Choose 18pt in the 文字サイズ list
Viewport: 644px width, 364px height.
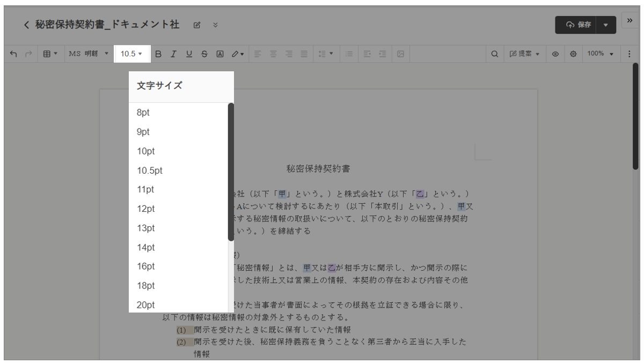tap(146, 286)
